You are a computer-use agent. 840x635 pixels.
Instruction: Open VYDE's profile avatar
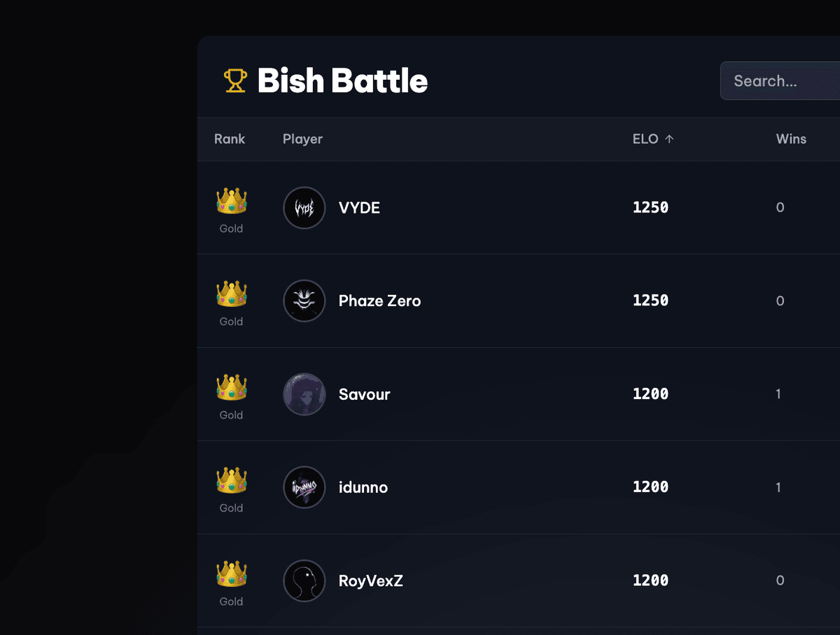point(304,208)
